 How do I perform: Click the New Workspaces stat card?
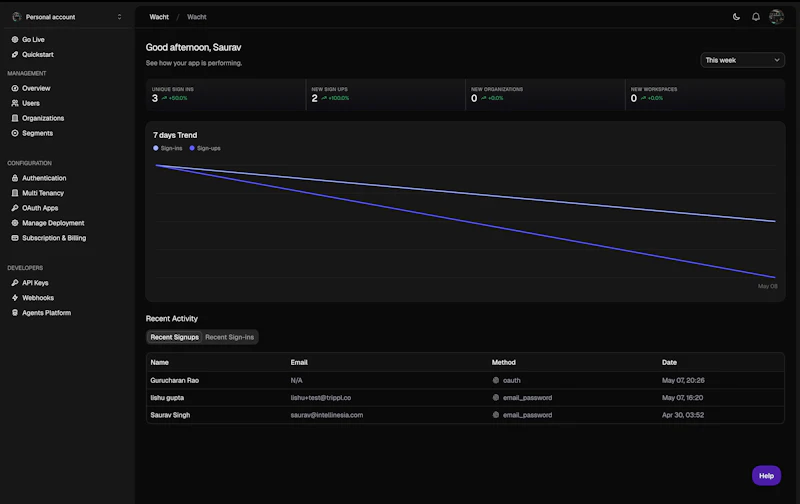tap(705, 94)
